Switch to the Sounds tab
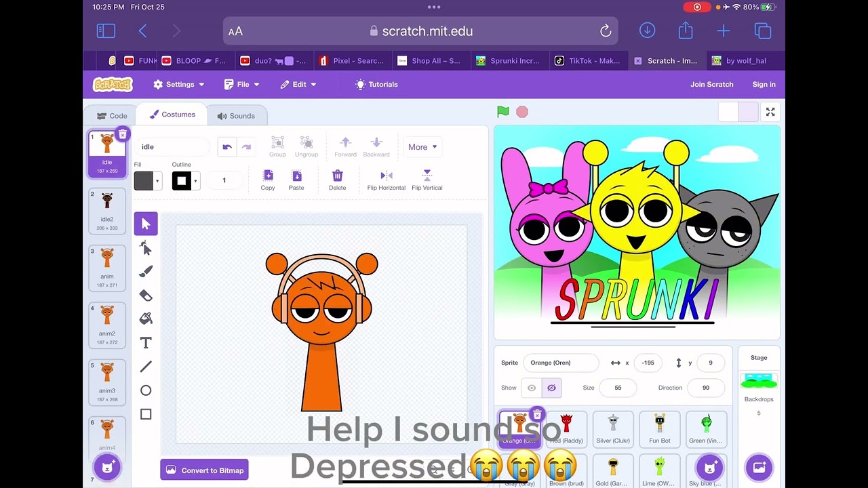This screenshot has height=488, width=868. click(x=236, y=116)
